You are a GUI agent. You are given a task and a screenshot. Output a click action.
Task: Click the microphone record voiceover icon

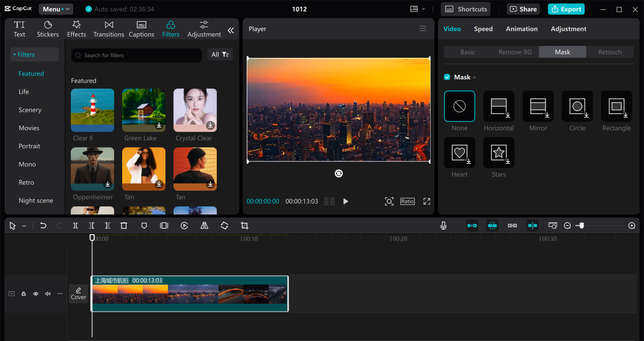tap(443, 226)
